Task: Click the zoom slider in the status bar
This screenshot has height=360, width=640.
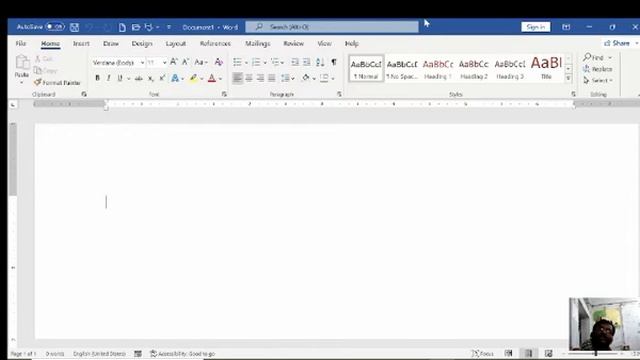Action: tap(596, 353)
